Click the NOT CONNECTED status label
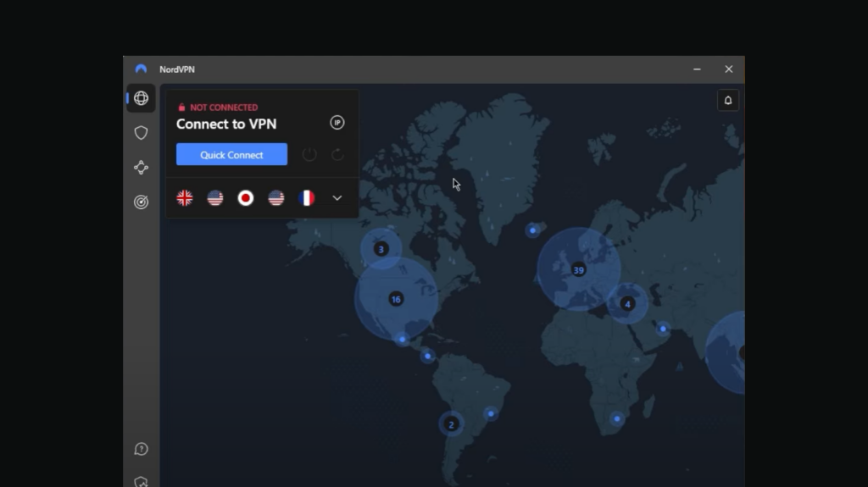The height and width of the screenshot is (487, 868). click(224, 108)
